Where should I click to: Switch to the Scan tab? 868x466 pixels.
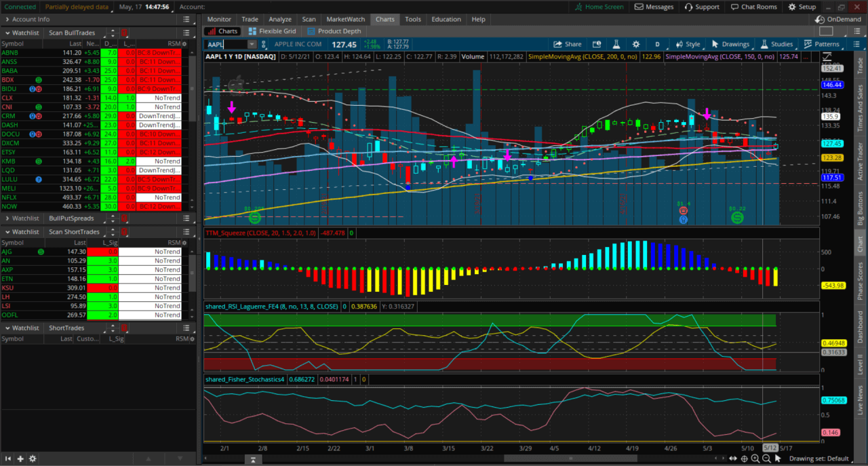(309, 19)
